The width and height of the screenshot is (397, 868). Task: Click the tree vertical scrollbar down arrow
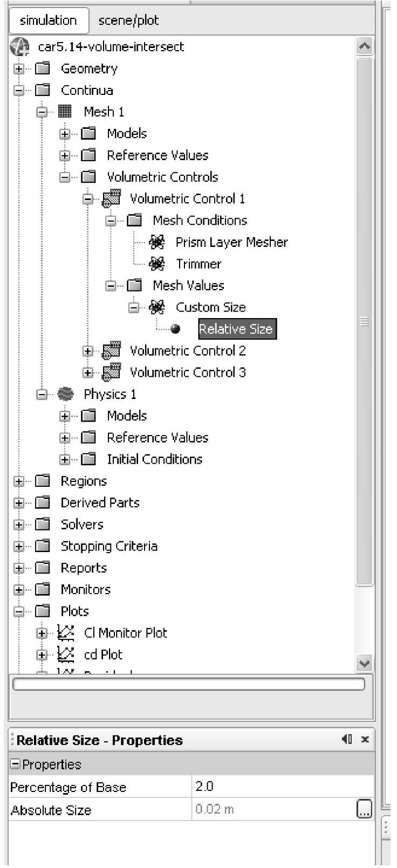pyautogui.click(x=365, y=663)
